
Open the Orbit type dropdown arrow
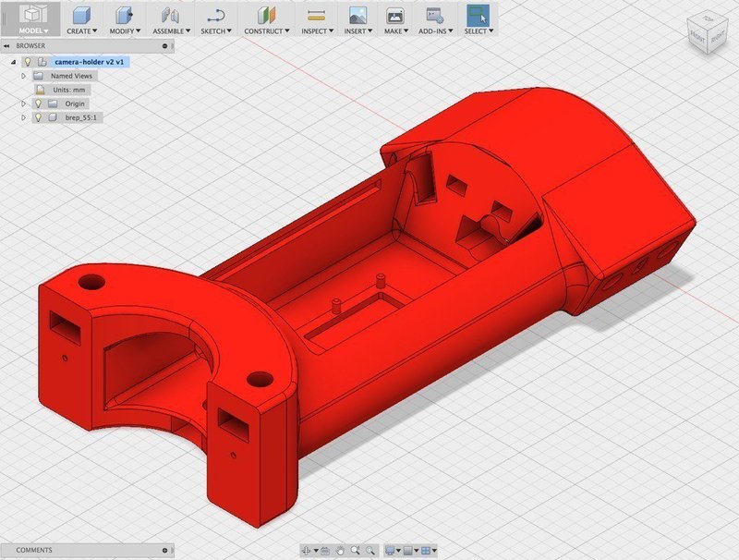[315, 551]
